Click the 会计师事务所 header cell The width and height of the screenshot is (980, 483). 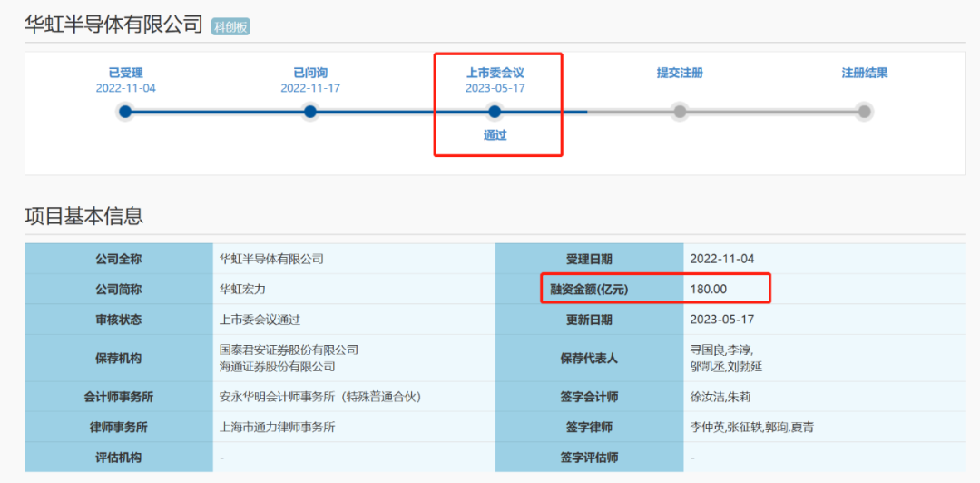tap(119, 398)
